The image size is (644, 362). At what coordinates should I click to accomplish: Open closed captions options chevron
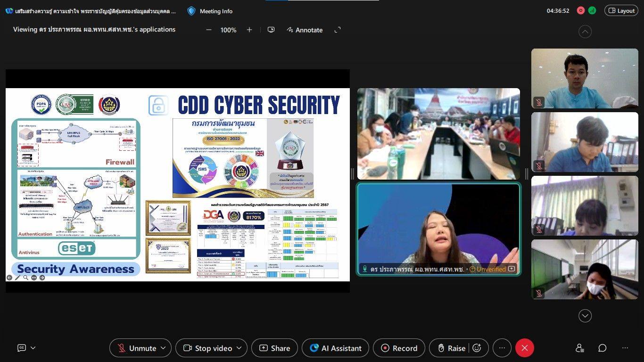click(x=33, y=348)
